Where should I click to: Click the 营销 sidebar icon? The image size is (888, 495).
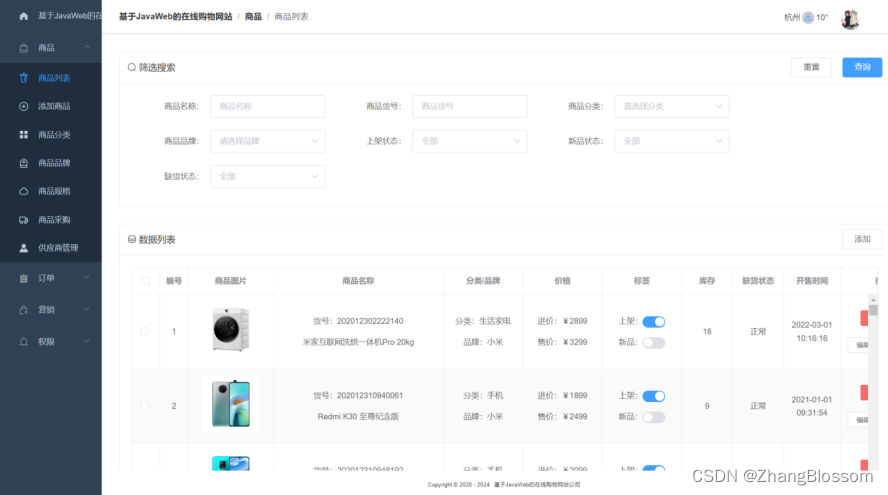[x=23, y=310]
